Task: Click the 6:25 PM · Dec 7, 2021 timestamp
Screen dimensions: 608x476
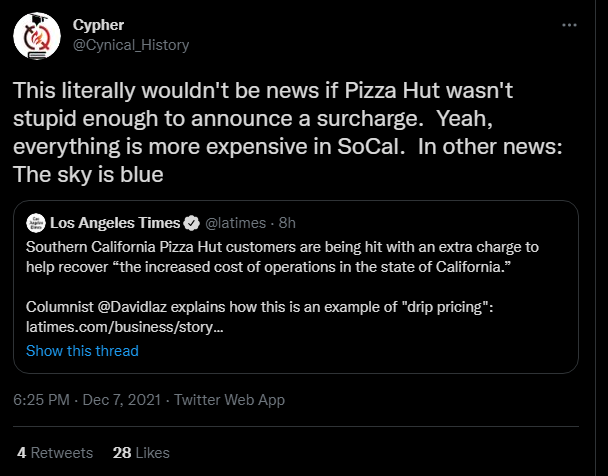Action: (87, 400)
